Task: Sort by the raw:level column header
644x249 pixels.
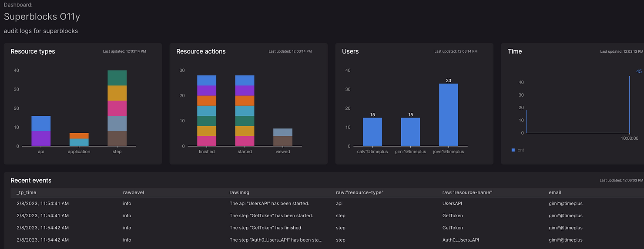Action: 133,192
